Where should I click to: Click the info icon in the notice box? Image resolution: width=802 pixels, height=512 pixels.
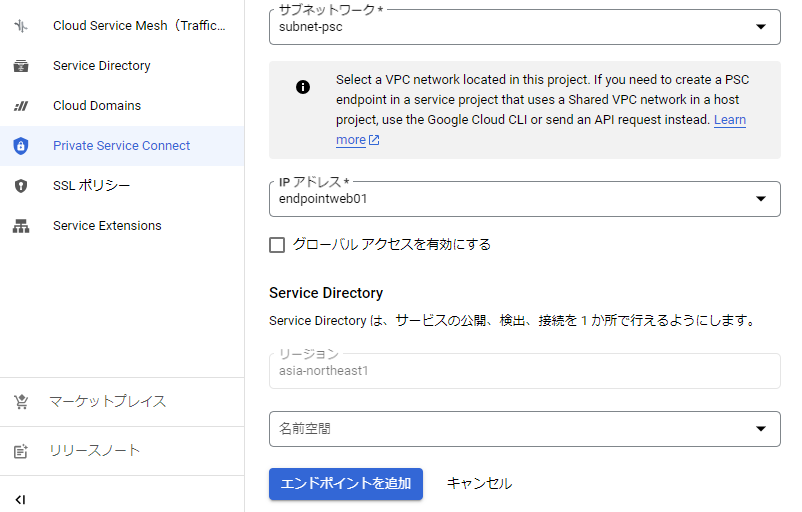(303, 87)
